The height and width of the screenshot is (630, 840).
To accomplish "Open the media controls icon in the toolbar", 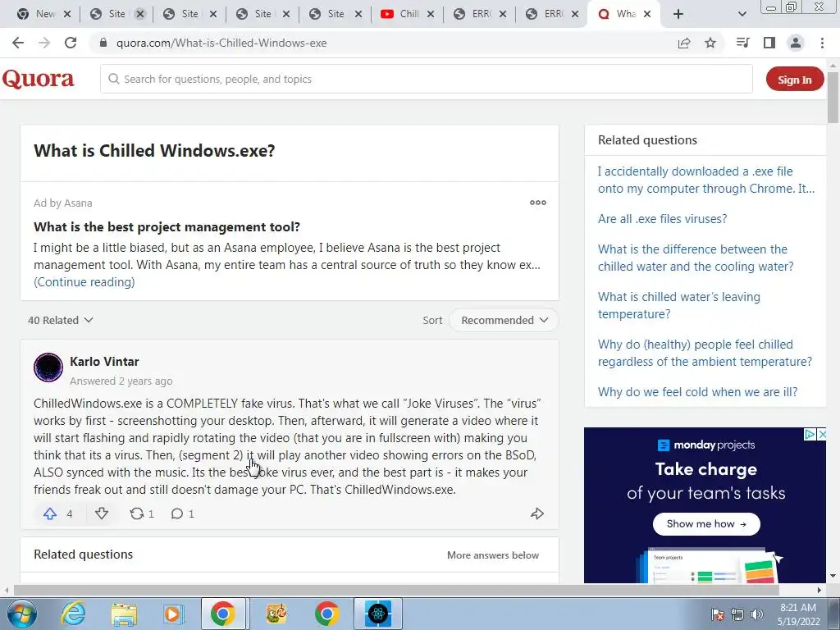I will (x=742, y=43).
